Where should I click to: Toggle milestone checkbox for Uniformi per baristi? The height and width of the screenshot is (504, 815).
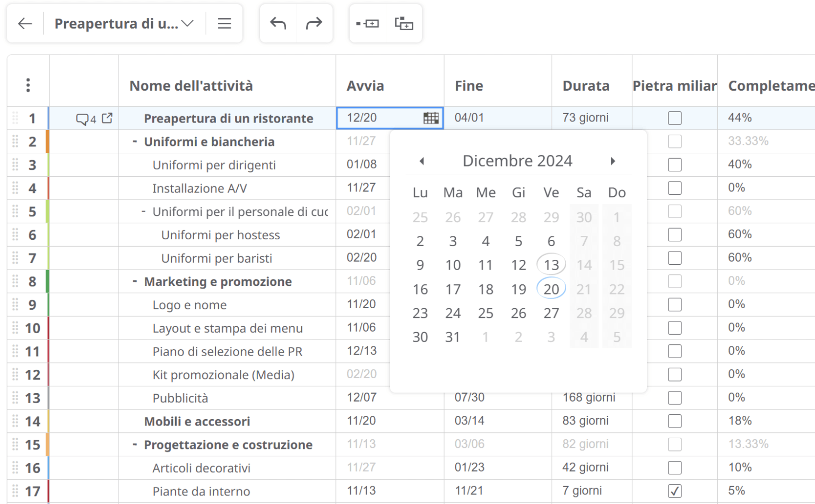(x=674, y=258)
